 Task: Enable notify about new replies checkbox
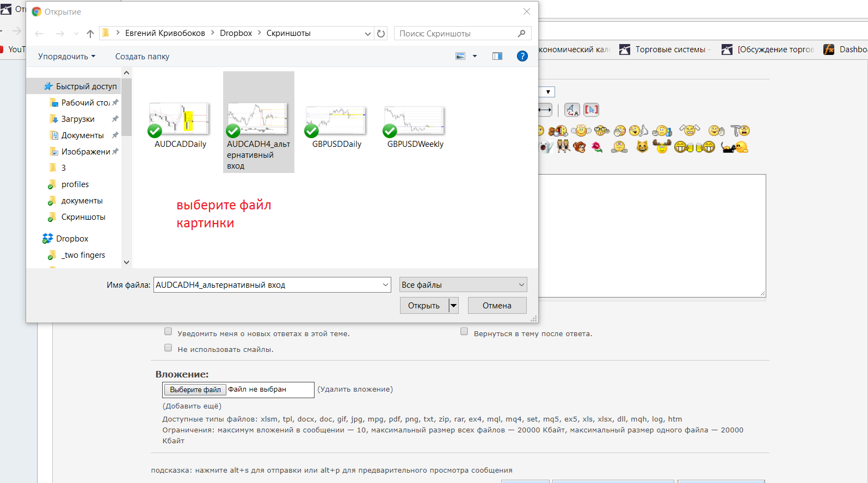pos(168,332)
